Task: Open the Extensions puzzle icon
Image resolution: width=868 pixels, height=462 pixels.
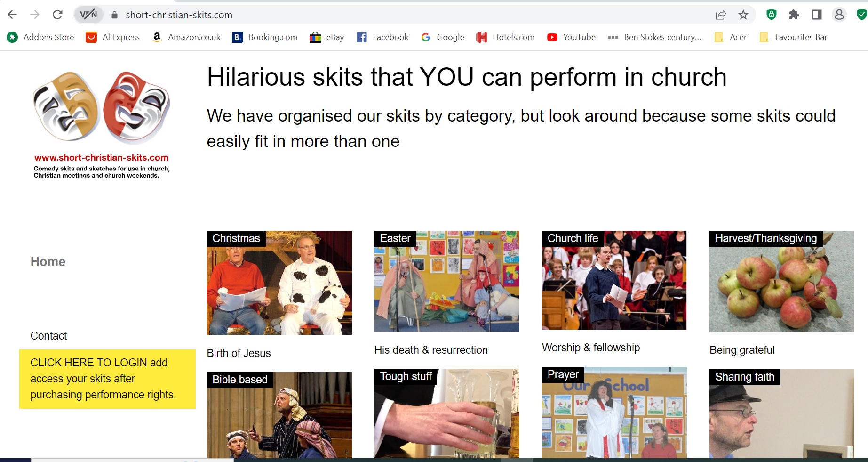Action: [794, 15]
